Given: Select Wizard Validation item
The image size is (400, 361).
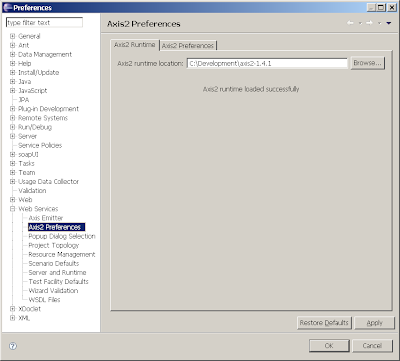Looking at the screenshot, I should (x=53, y=291).
